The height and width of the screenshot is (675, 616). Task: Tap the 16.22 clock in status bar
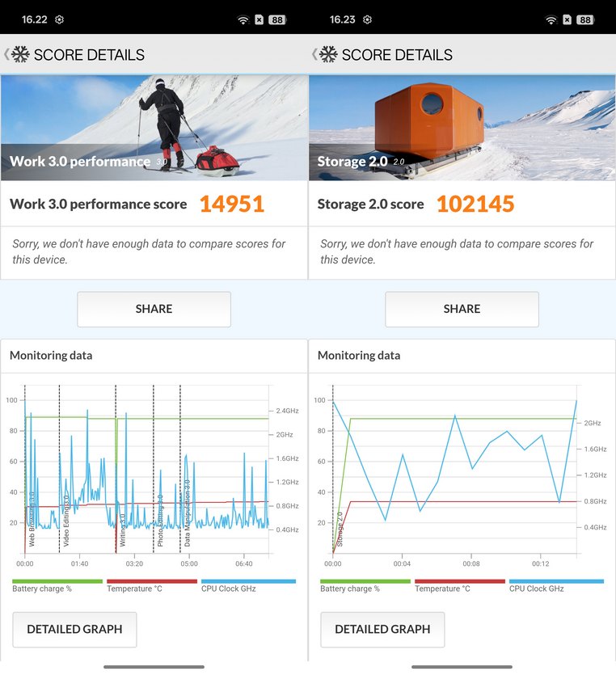(x=35, y=19)
